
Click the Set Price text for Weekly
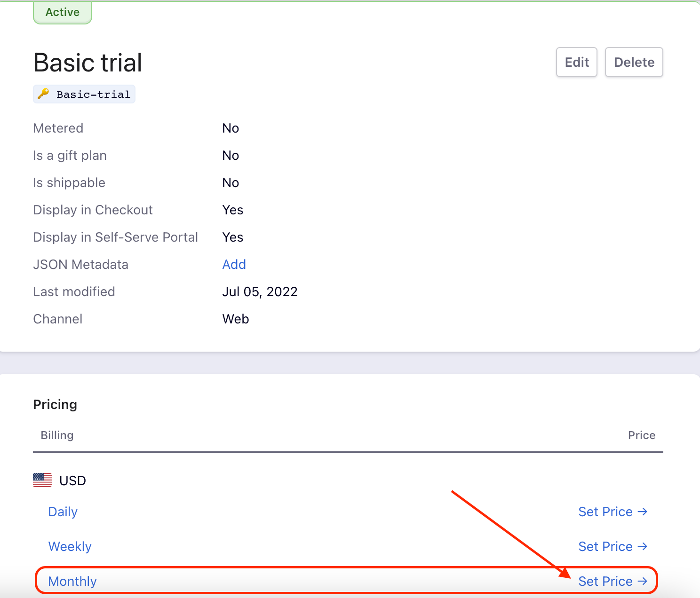click(x=605, y=546)
